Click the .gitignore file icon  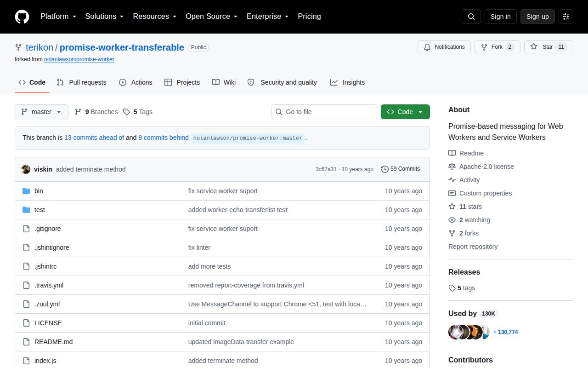[26, 229]
